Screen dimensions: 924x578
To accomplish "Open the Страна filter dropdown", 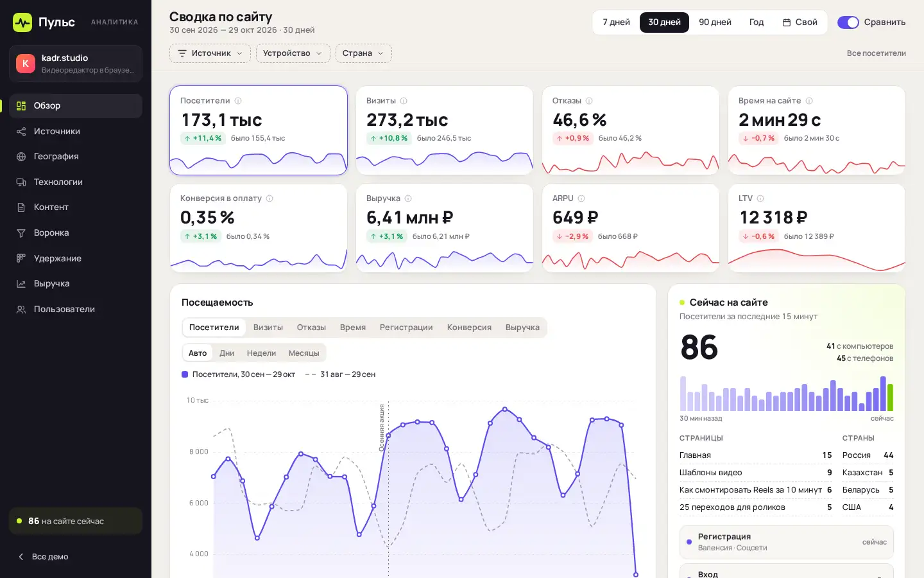I will click(x=363, y=53).
